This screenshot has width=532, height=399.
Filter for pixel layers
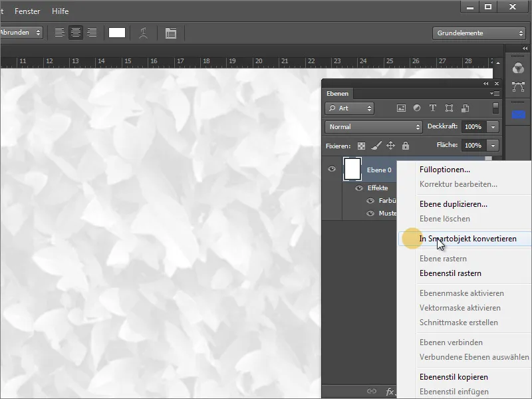click(401, 108)
